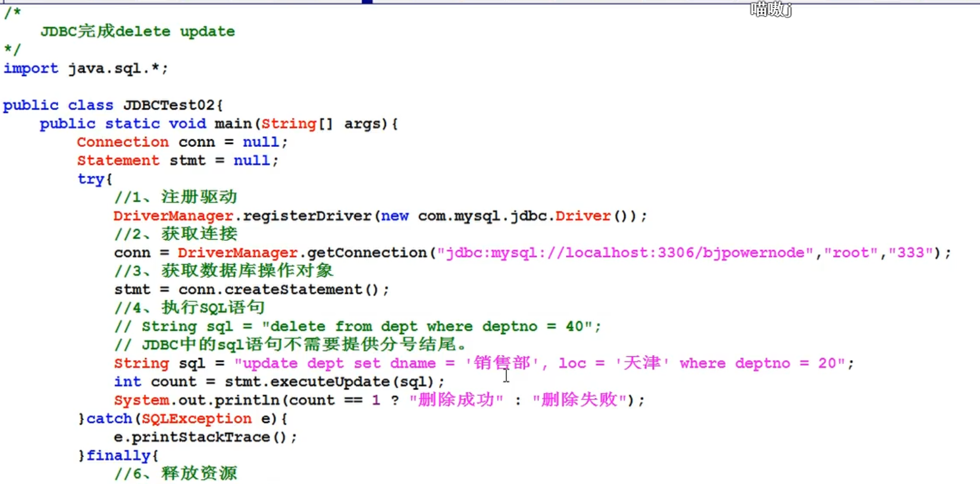Click the 'getConnection' method call
Viewport: 980px width, 484px height.
[x=367, y=253]
